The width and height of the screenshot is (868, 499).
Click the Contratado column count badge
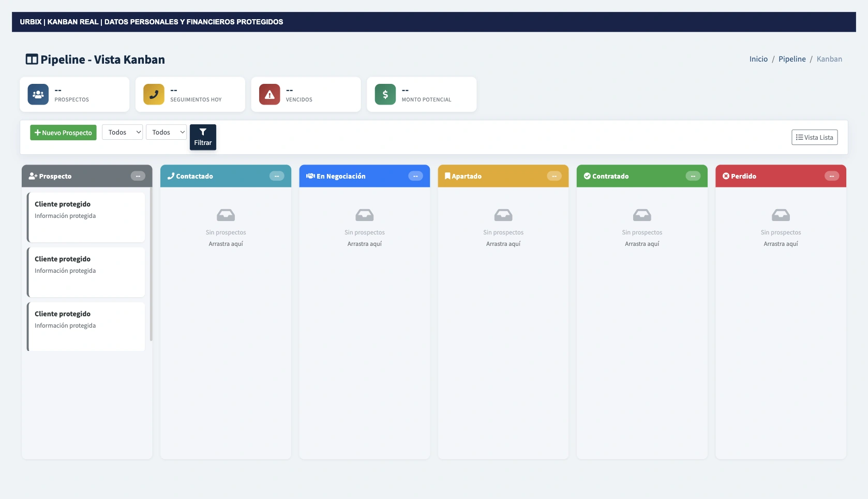point(693,176)
